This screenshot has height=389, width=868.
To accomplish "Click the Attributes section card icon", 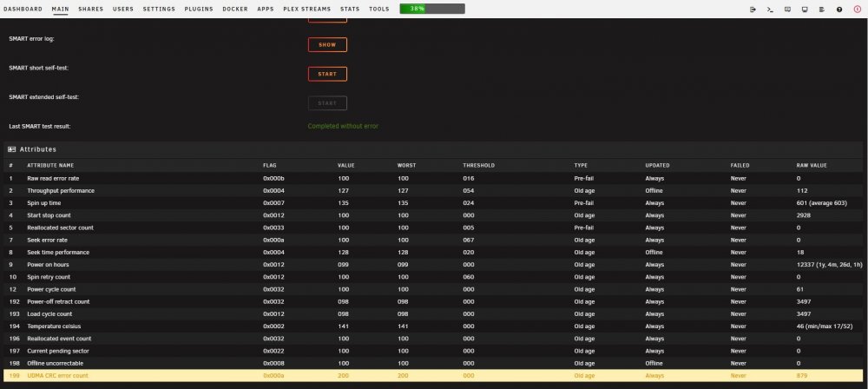I will pyautogui.click(x=11, y=149).
